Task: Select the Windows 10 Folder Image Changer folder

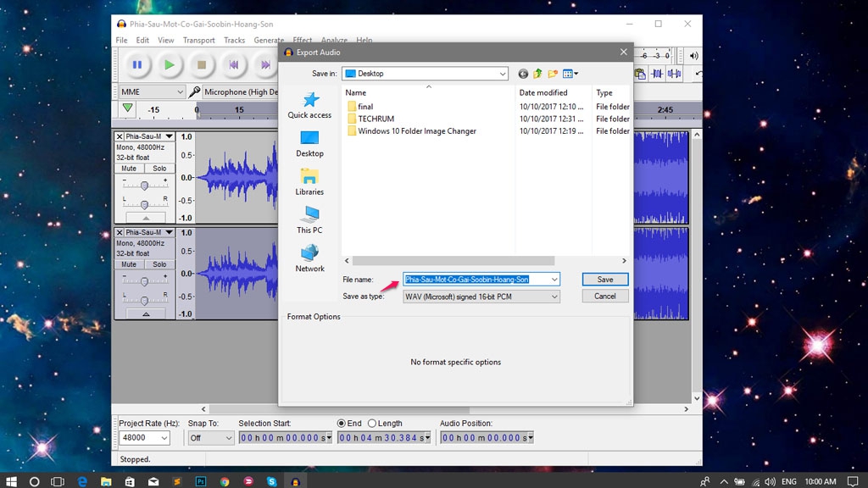Action: tap(412, 131)
